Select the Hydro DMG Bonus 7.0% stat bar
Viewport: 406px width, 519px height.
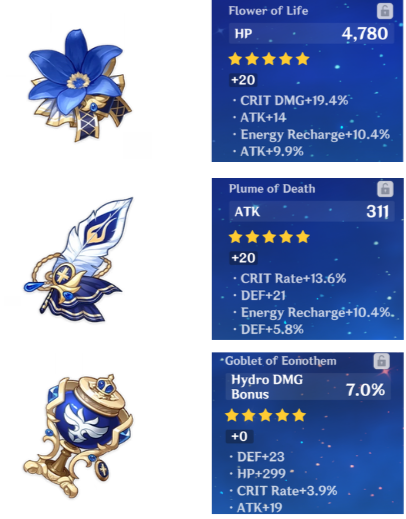(x=308, y=387)
